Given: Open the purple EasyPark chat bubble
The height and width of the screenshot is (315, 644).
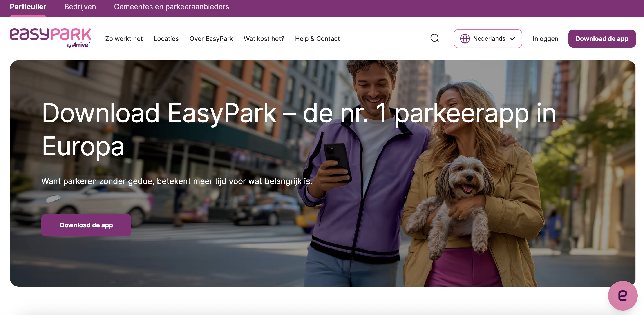Looking at the screenshot, I should pos(622,295).
